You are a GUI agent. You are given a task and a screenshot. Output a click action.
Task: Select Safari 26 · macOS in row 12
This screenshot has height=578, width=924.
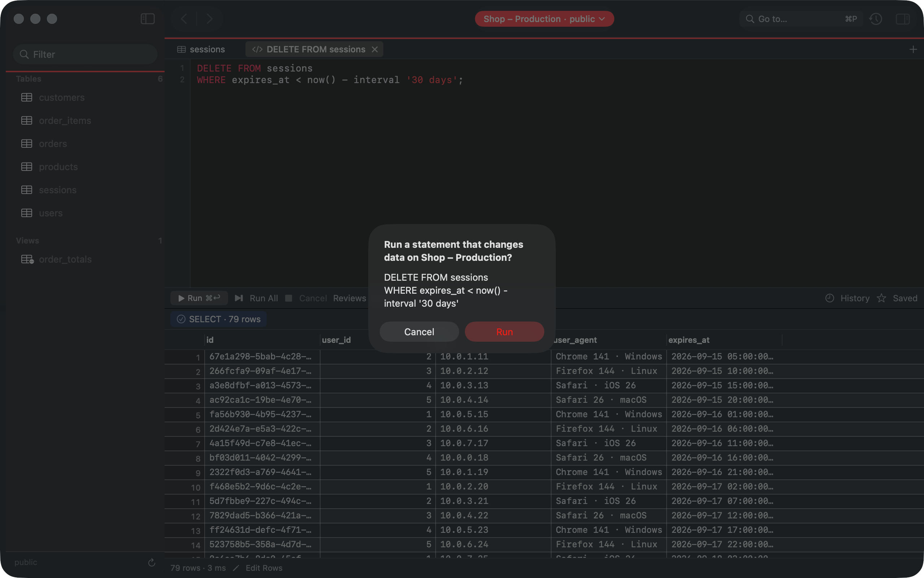coord(609,515)
